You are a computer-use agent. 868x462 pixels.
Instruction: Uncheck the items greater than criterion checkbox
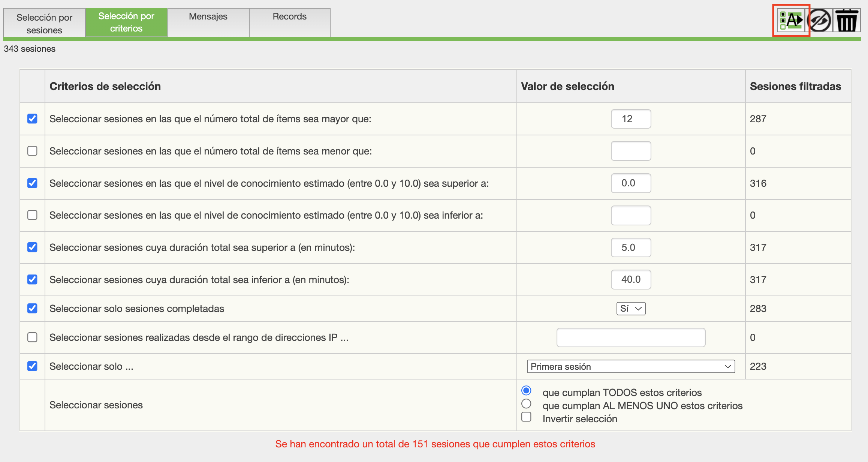click(x=33, y=119)
